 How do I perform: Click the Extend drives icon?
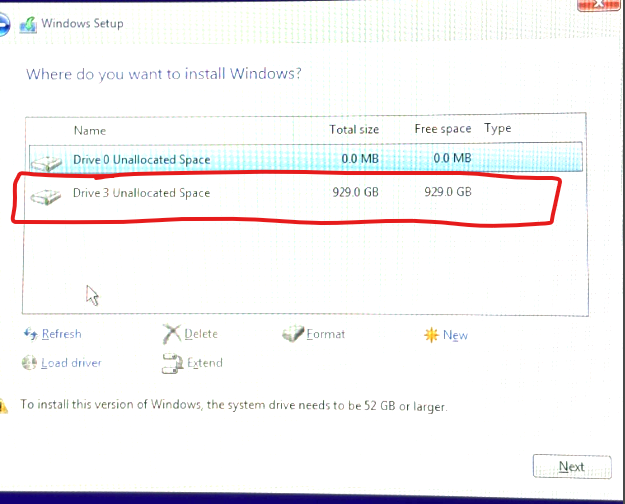172,363
